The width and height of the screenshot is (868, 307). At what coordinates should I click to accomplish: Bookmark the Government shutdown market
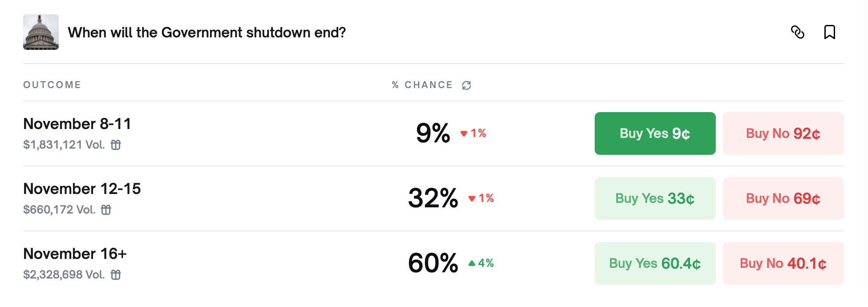point(829,32)
